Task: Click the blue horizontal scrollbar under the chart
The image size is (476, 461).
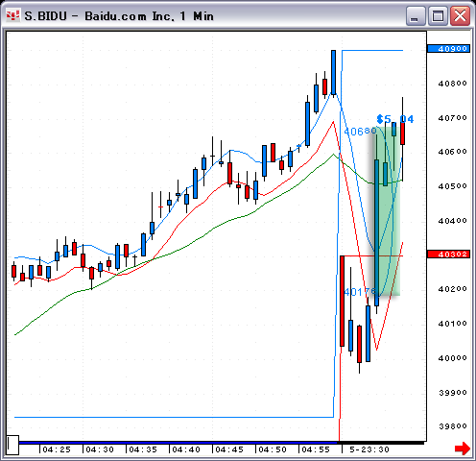Action: coord(178,443)
